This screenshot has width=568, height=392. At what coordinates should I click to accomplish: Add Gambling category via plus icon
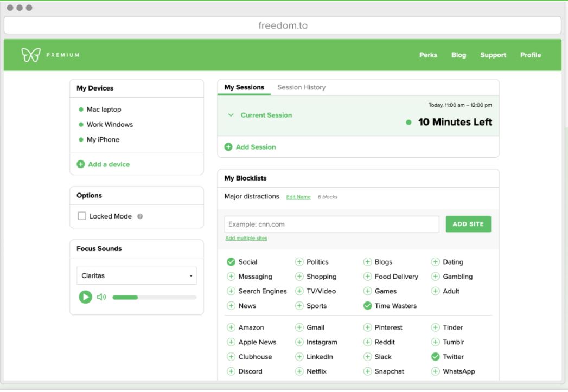click(436, 277)
